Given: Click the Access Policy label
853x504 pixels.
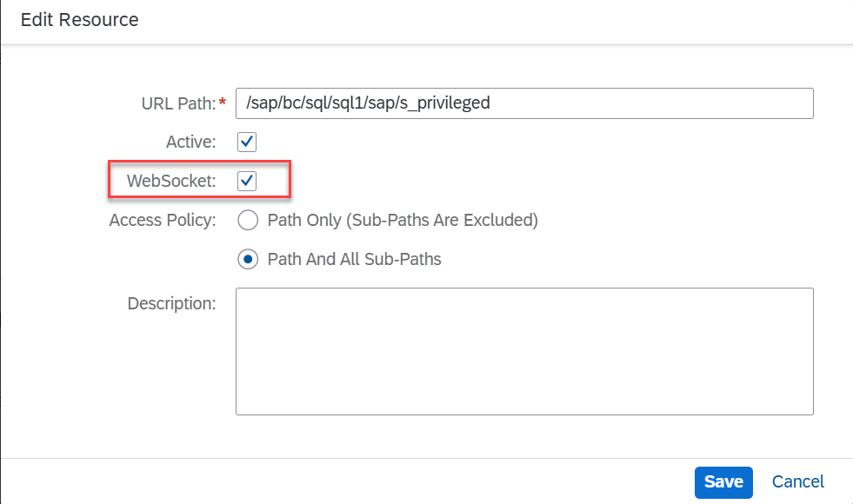Looking at the screenshot, I should [x=163, y=220].
